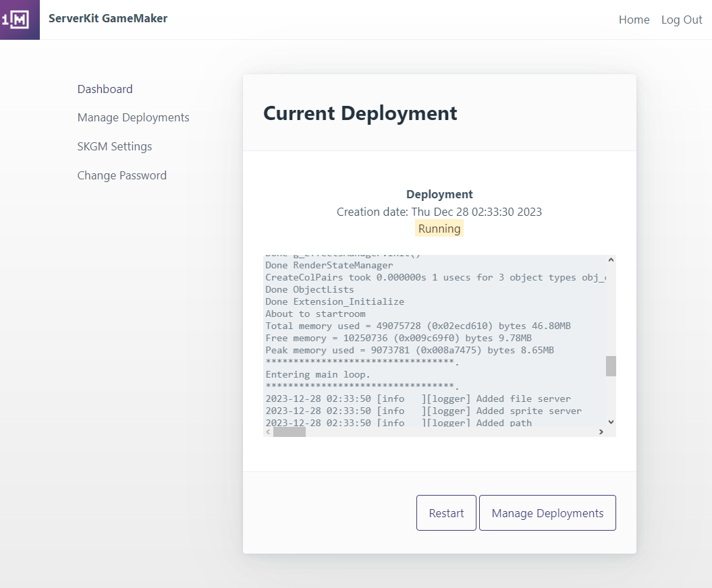Viewport: 712px width, 588px height.
Task: Click the 'Done RenderStateManager' log line
Action: click(329, 266)
